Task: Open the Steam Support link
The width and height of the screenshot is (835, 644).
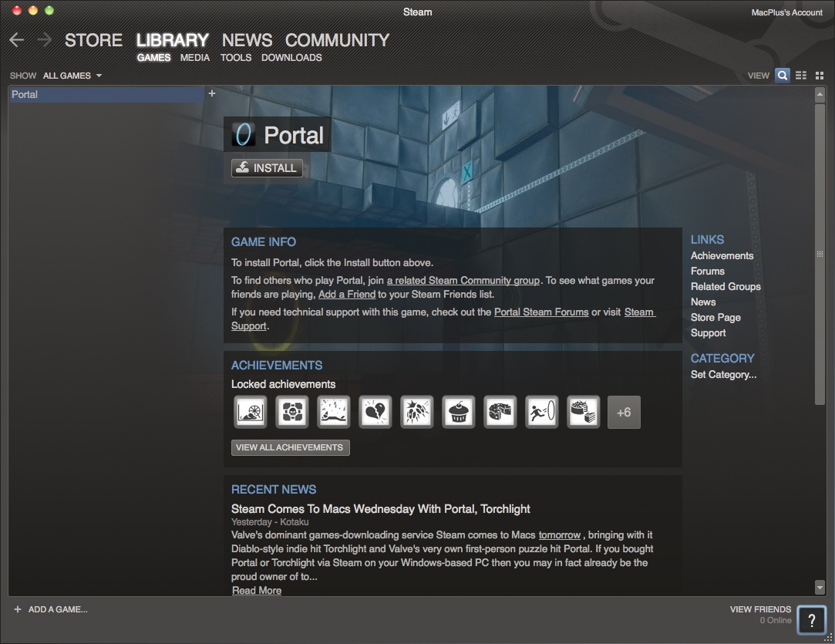Action: 639,312
